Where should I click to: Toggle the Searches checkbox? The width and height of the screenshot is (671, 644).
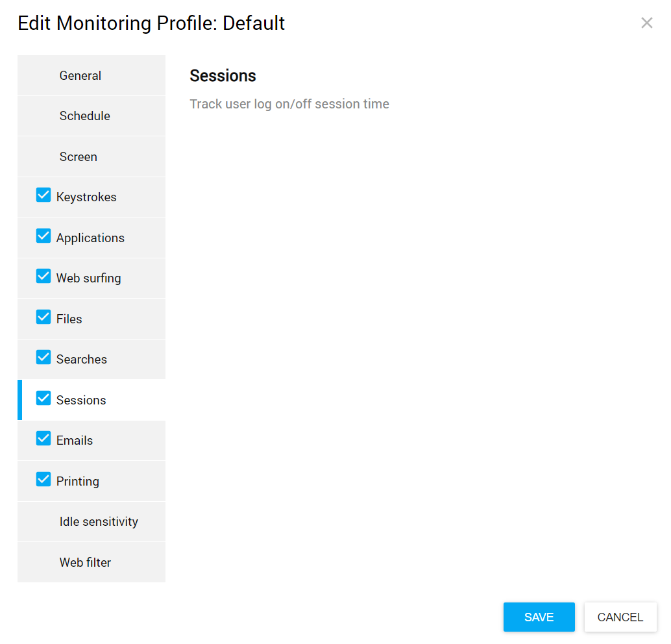pos(43,358)
